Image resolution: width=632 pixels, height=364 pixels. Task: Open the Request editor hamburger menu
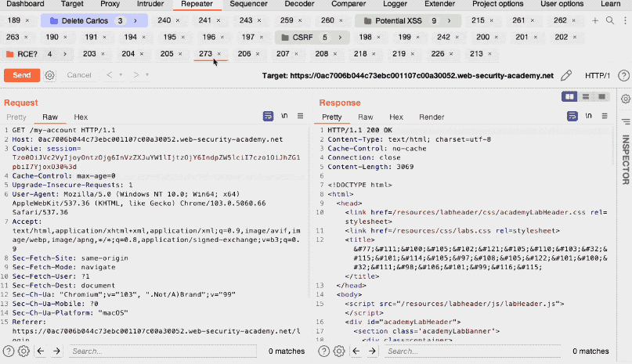[x=300, y=116]
